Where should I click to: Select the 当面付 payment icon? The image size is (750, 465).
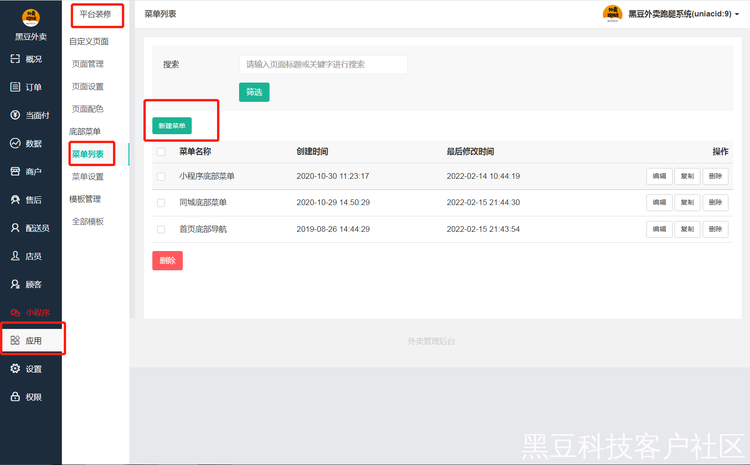coord(15,115)
